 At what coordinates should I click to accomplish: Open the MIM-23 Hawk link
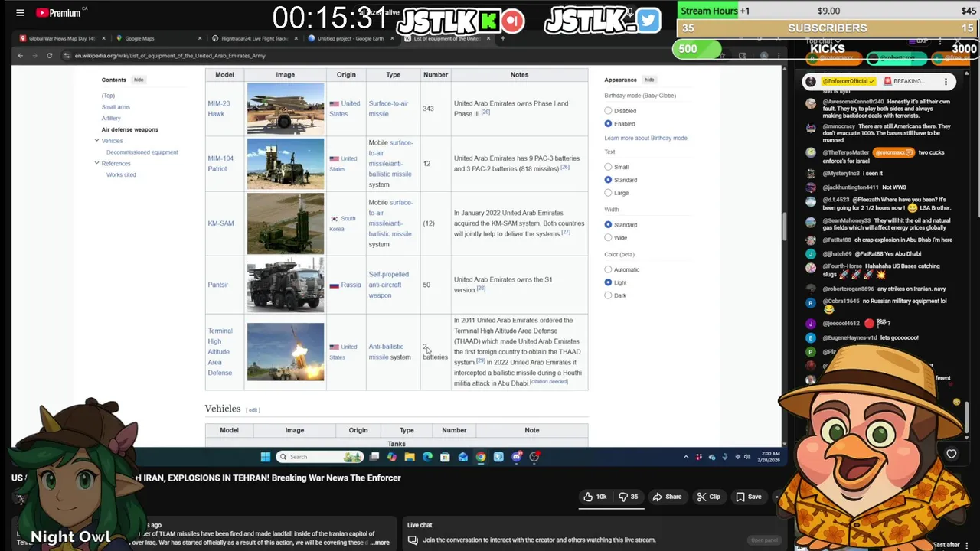coord(218,109)
